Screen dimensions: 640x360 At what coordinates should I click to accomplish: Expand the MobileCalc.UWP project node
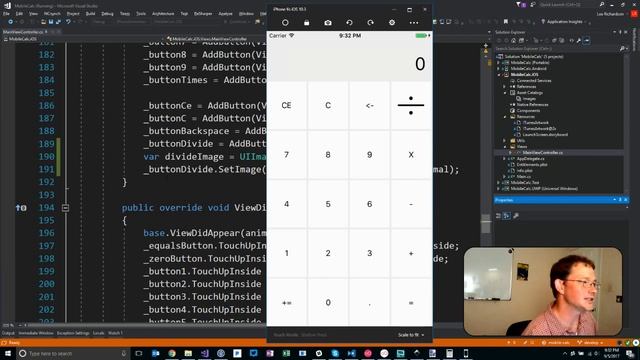(498, 189)
